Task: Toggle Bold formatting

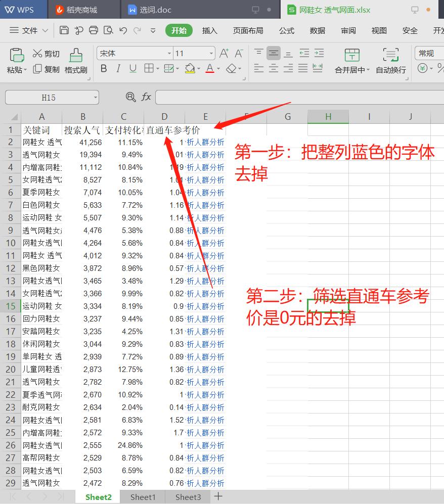Action: point(104,68)
